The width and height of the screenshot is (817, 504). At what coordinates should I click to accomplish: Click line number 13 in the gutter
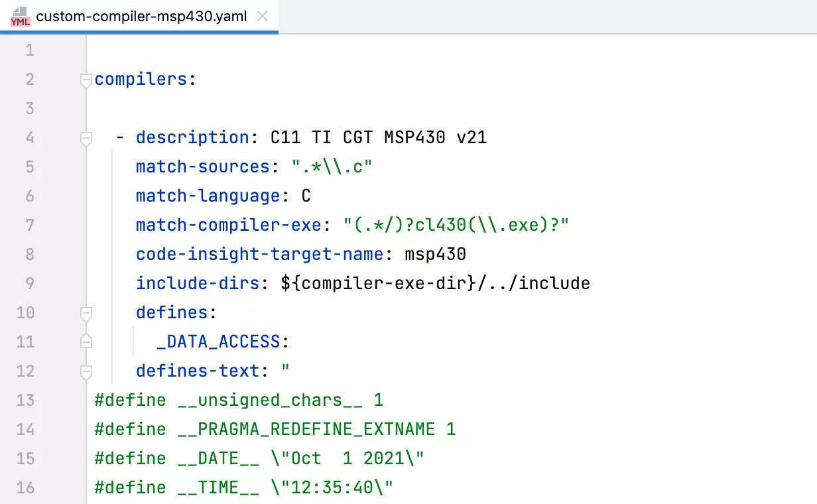point(25,400)
